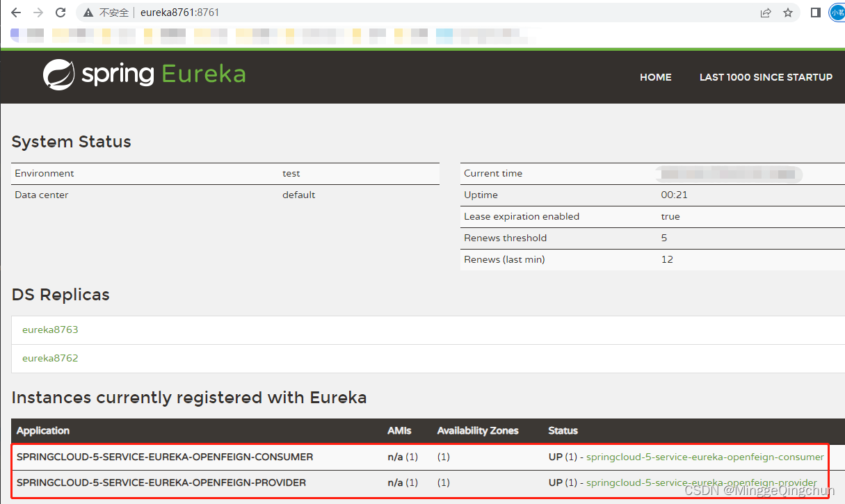Open the browser profile avatar
The width and height of the screenshot is (845, 504).
tap(837, 13)
